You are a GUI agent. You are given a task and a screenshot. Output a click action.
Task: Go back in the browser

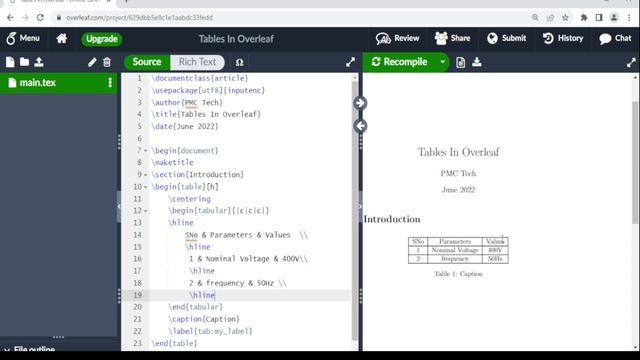click(10, 18)
